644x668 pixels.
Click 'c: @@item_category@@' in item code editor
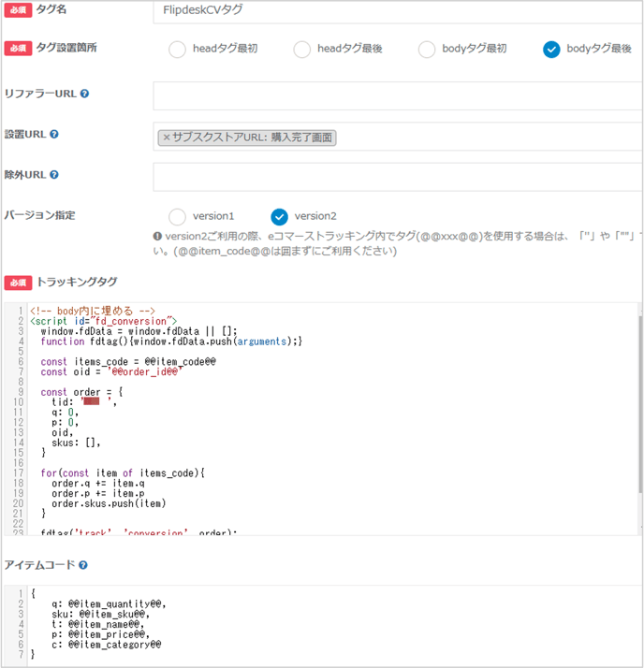(x=106, y=645)
